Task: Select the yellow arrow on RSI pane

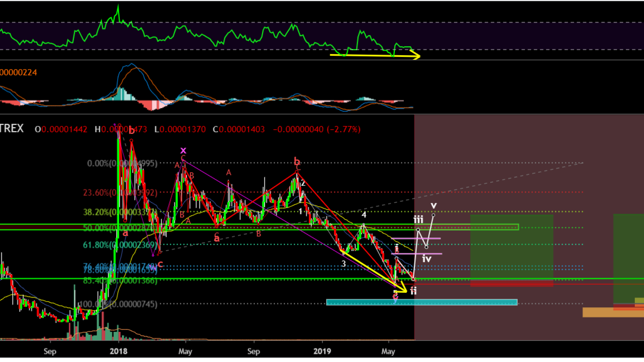Action: click(x=375, y=56)
